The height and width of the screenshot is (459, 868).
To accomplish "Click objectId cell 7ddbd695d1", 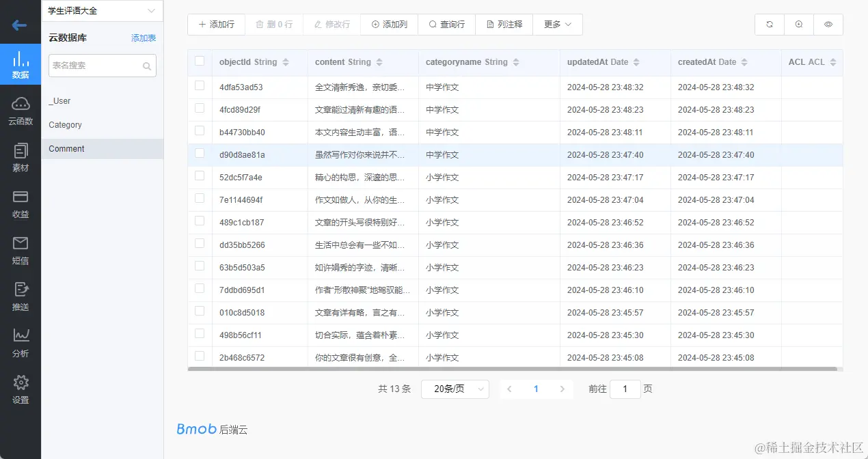I will click(242, 290).
